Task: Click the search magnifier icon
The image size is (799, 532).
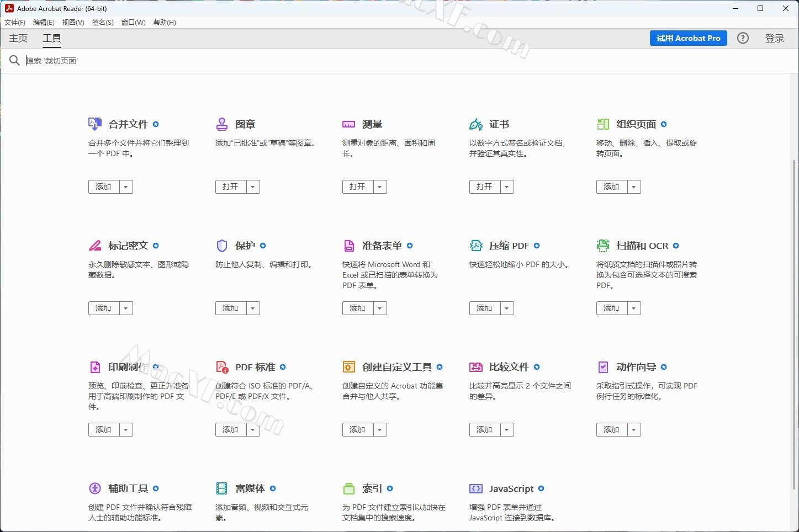Action: pyautogui.click(x=15, y=61)
